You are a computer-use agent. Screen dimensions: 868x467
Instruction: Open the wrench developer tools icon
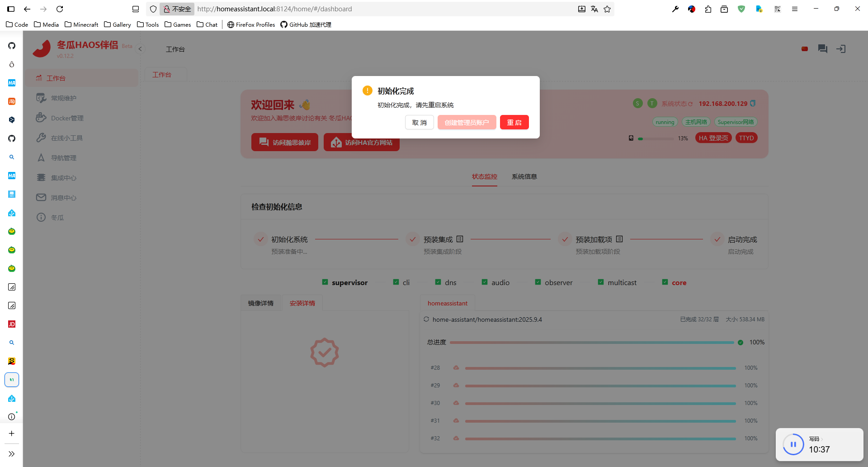675,9
